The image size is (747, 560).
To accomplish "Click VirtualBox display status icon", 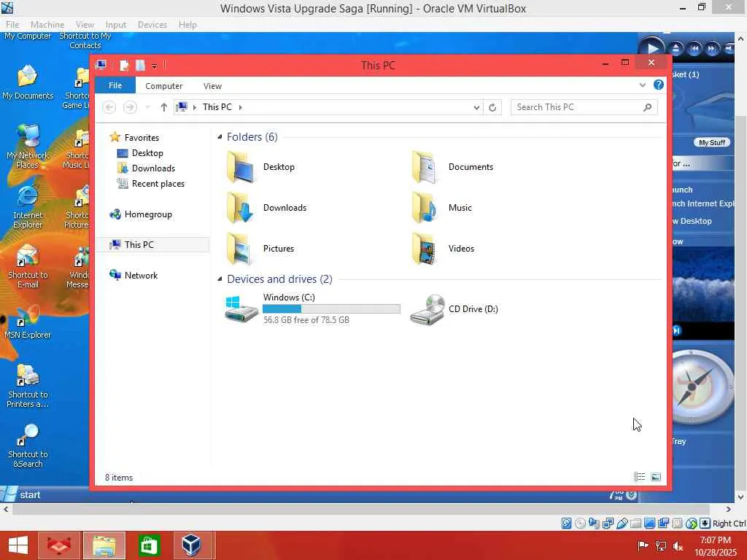I will click(x=649, y=524).
